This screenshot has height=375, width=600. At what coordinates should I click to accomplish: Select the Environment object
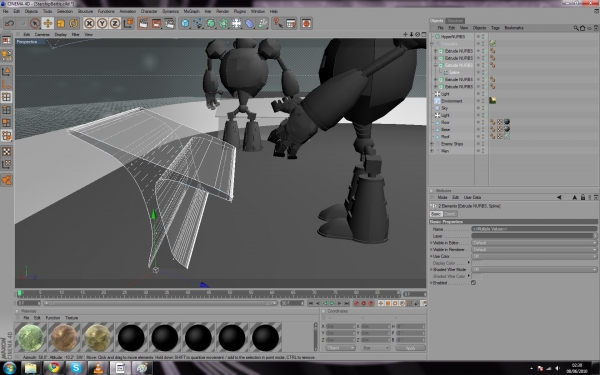(452, 101)
